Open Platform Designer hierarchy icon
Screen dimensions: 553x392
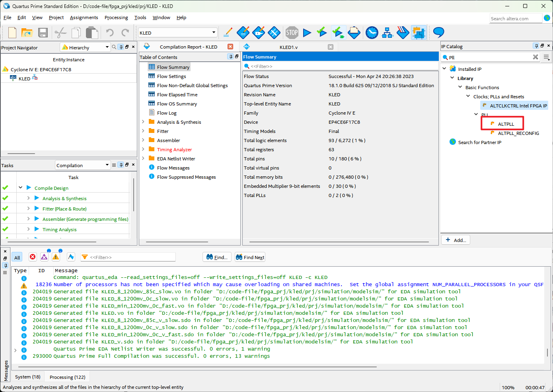click(x=387, y=33)
